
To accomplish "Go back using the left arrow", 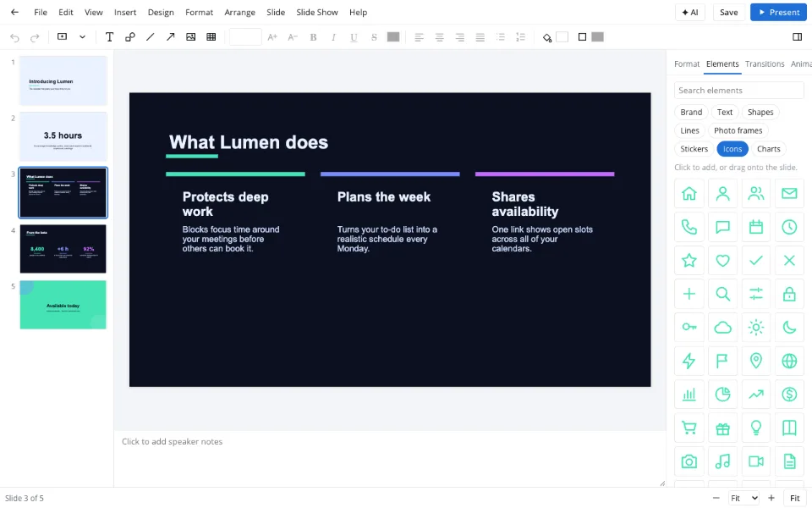I will (14, 12).
